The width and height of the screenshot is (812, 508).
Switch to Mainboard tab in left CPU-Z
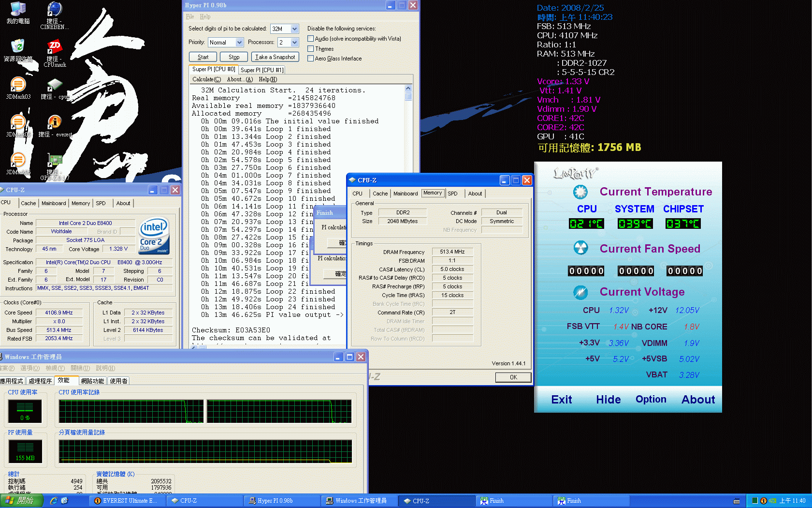[x=54, y=203]
